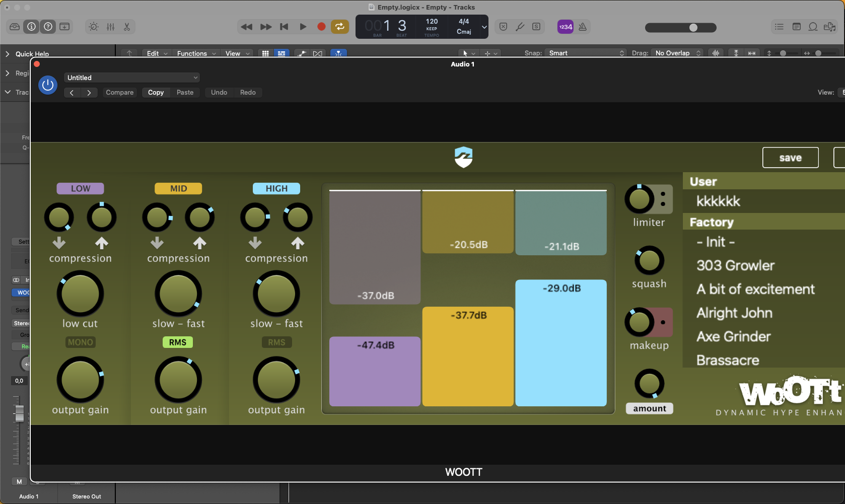Viewport: 845px width, 504px height.
Task: Open the pointer tool menu
Action: coord(468,53)
